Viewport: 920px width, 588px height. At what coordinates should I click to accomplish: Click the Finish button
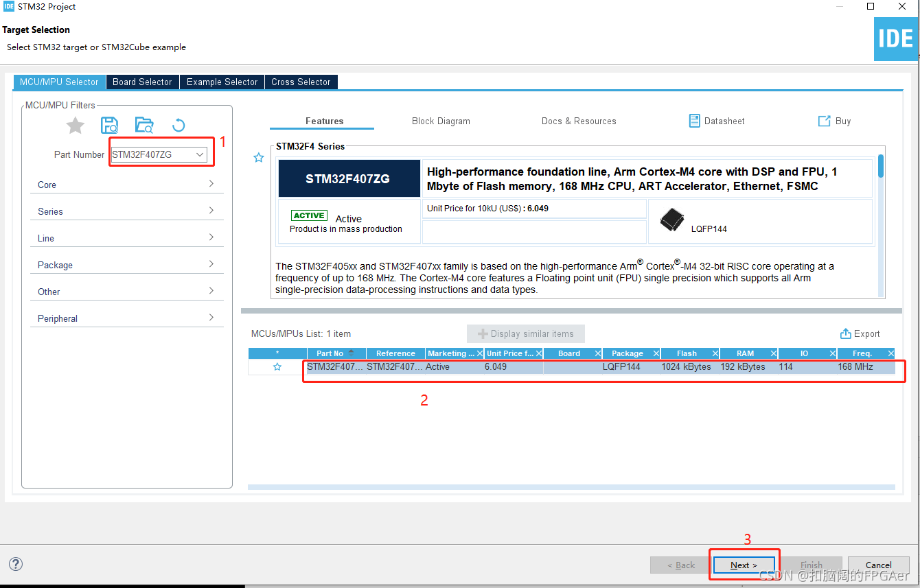pos(812,565)
